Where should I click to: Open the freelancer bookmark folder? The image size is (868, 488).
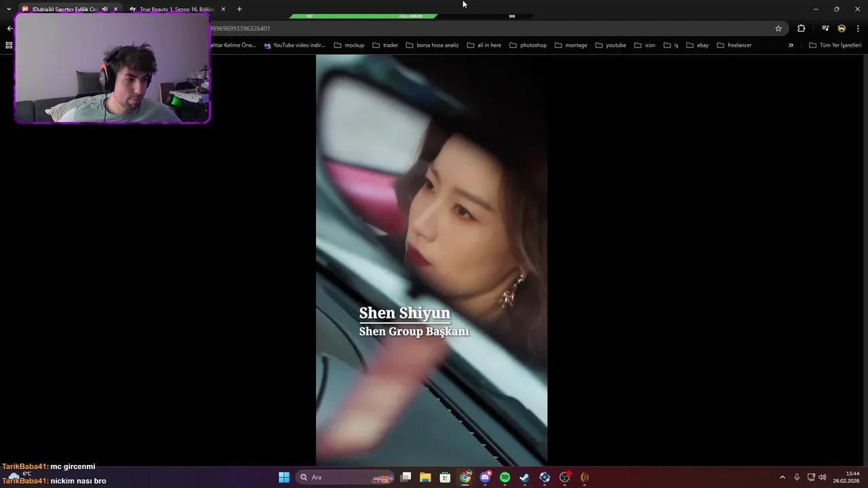pos(734,45)
